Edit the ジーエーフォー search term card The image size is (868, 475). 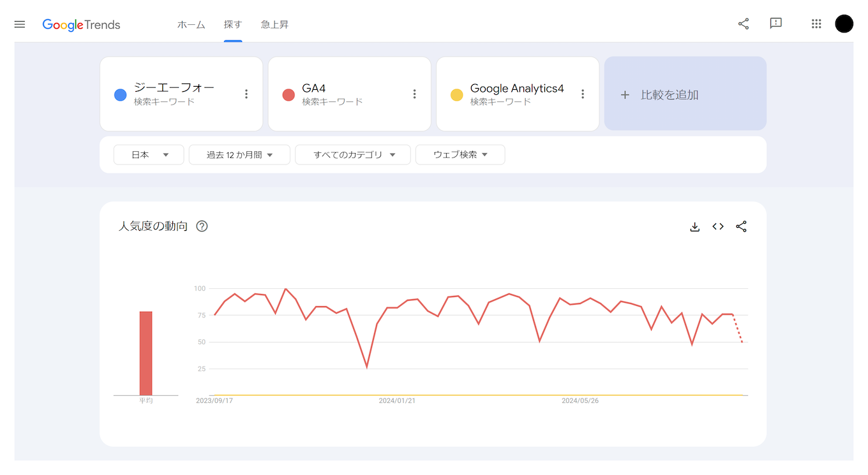[181, 94]
